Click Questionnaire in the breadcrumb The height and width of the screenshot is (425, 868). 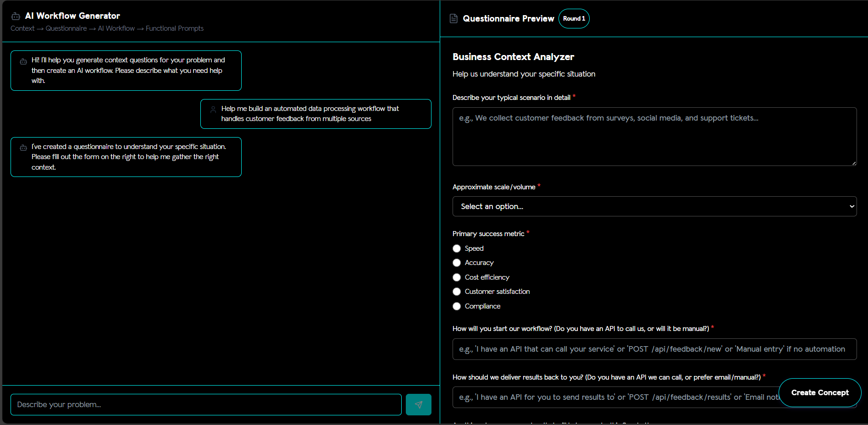click(x=66, y=28)
